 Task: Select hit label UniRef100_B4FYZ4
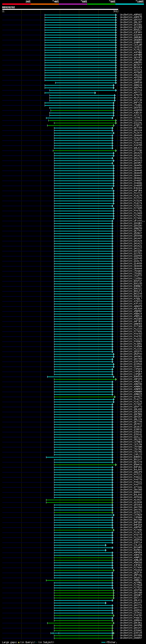click(x=131, y=103)
